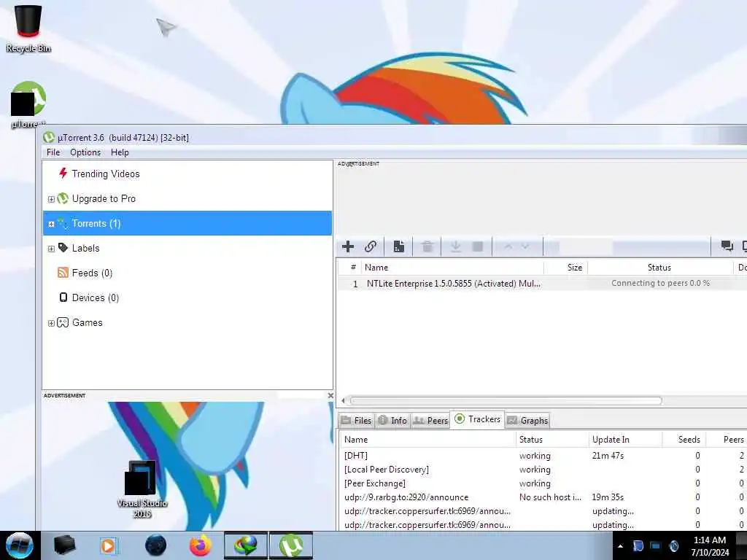Click the Move Up Queue arrow
Screen dimensions: 747x560
tap(508, 246)
